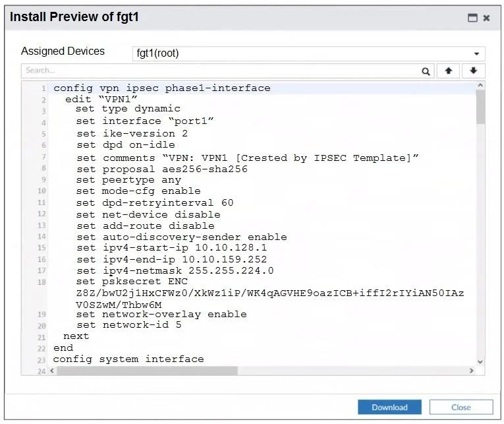Click the line 'next'
Viewport: 504px width, 424px height.
76,336
